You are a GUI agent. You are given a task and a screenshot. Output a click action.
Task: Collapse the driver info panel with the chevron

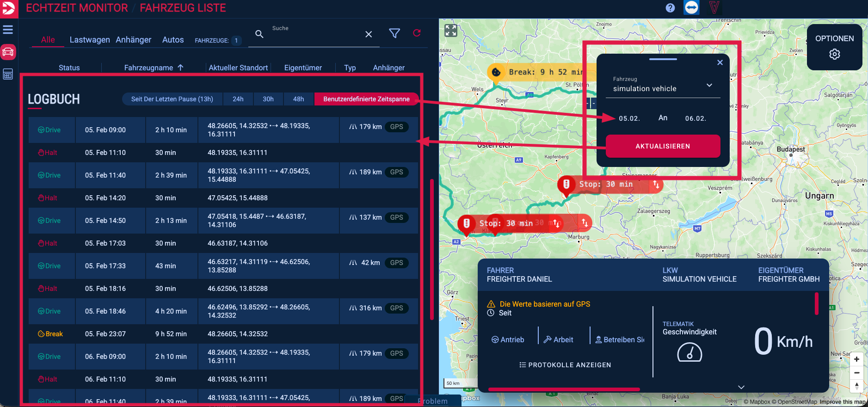[x=741, y=387]
